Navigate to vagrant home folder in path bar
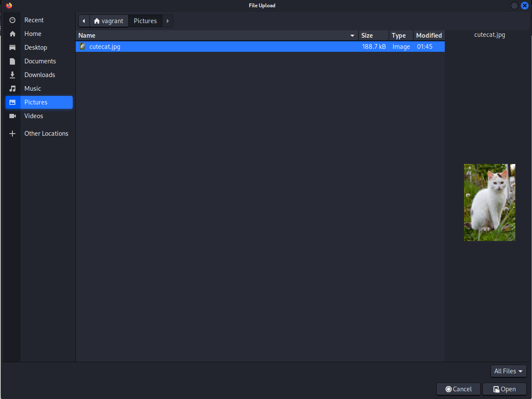 point(109,21)
